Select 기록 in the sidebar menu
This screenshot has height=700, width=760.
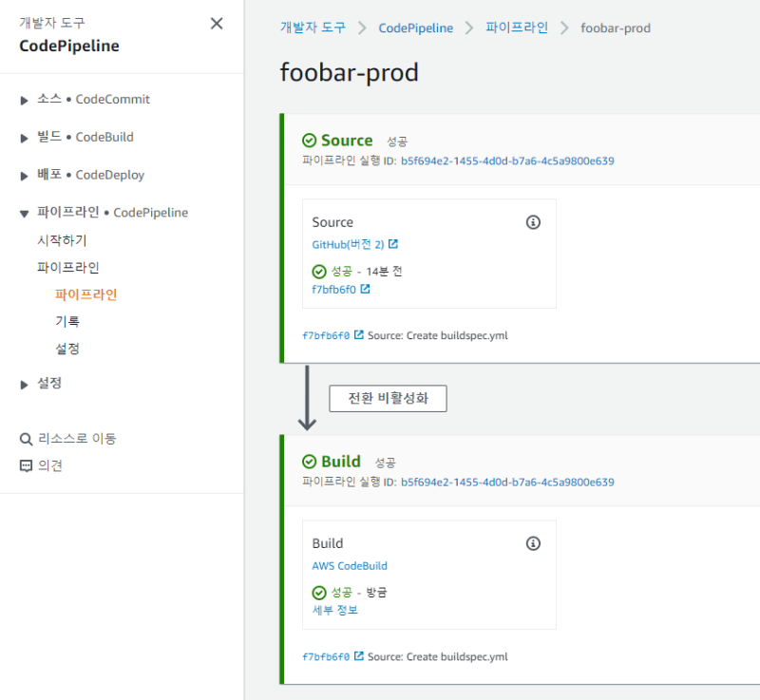click(x=67, y=322)
